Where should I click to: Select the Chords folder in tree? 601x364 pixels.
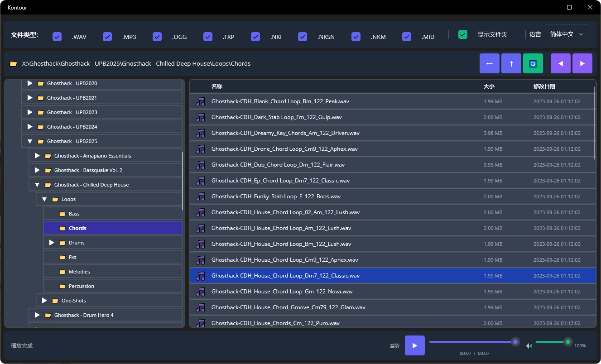(x=113, y=228)
